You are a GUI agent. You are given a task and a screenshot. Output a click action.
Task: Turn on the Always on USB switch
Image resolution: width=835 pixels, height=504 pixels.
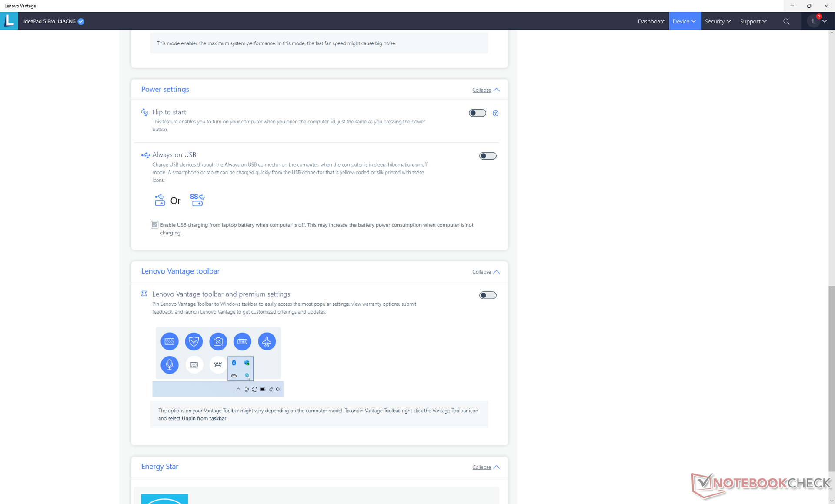click(x=488, y=156)
